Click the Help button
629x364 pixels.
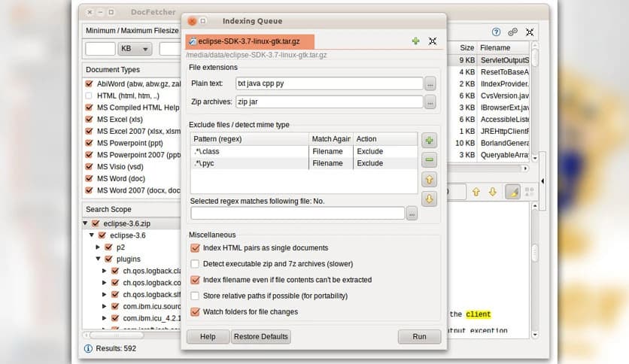tap(208, 337)
